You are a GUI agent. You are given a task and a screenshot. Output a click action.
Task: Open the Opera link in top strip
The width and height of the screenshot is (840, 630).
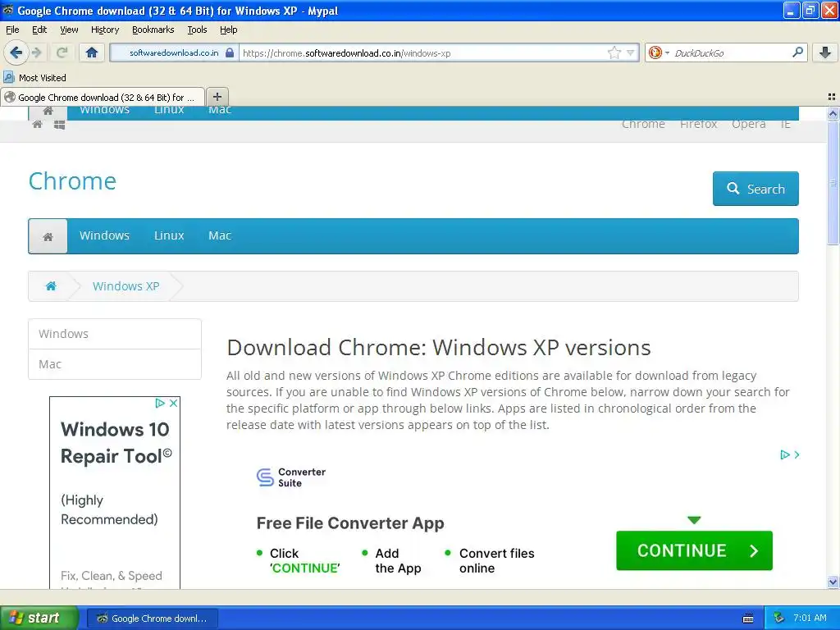[x=748, y=124]
